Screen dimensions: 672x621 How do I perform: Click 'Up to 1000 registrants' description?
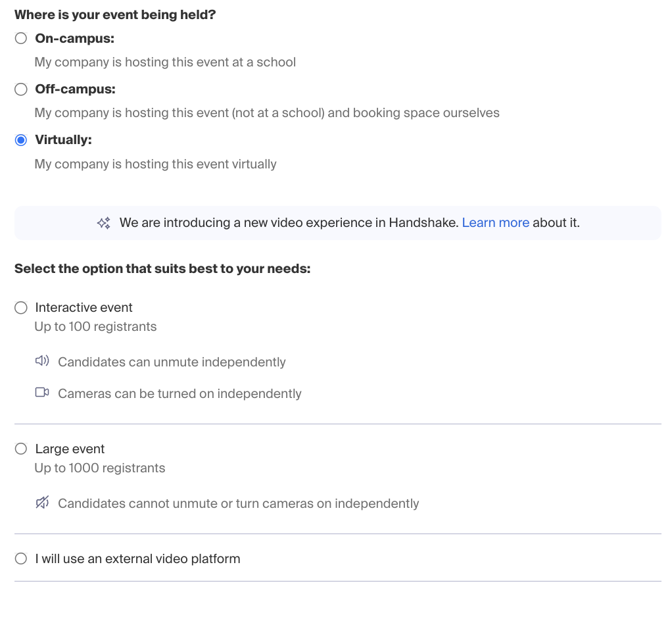coord(100,468)
